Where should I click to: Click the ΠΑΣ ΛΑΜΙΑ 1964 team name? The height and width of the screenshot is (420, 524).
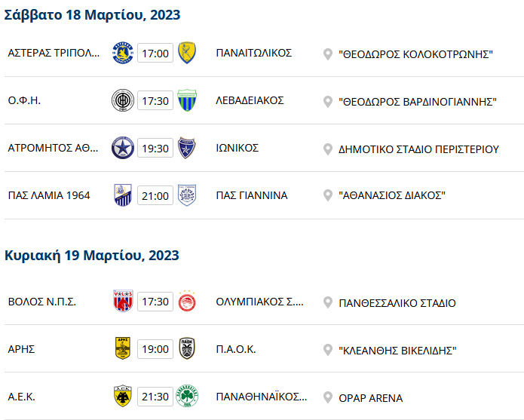pyautogui.click(x=49, y=195)
